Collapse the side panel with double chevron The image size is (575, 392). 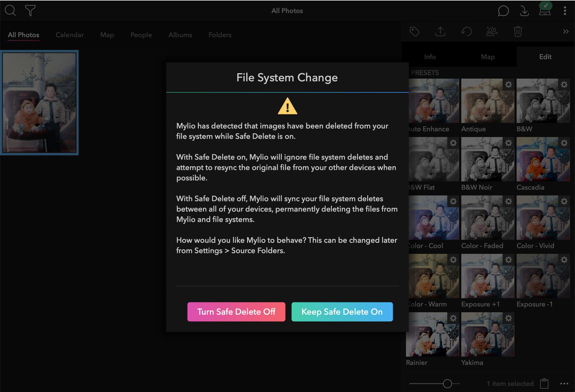566,31
